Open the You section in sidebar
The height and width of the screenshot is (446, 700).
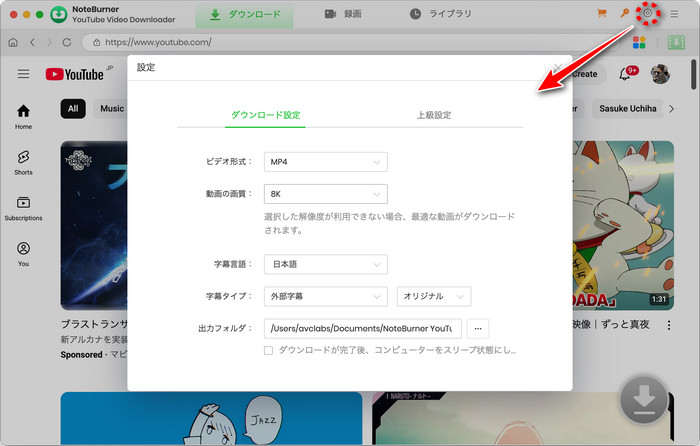point(23,254)
